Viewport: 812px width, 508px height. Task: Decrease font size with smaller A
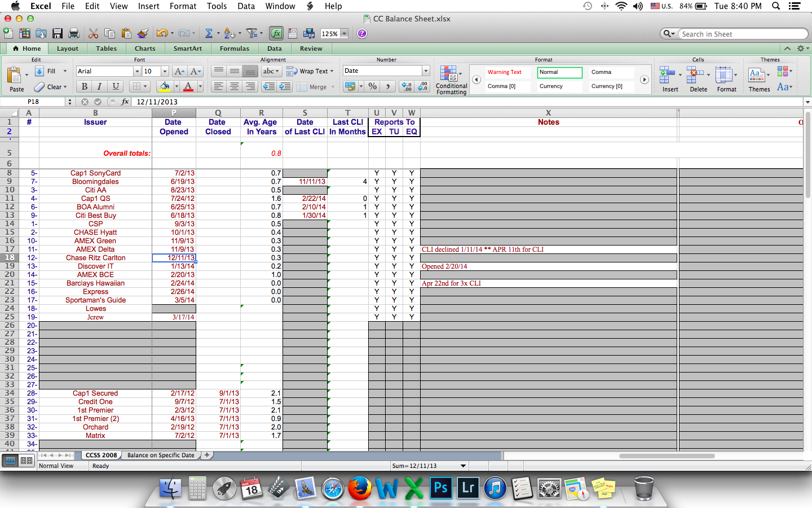pos(195,71)
